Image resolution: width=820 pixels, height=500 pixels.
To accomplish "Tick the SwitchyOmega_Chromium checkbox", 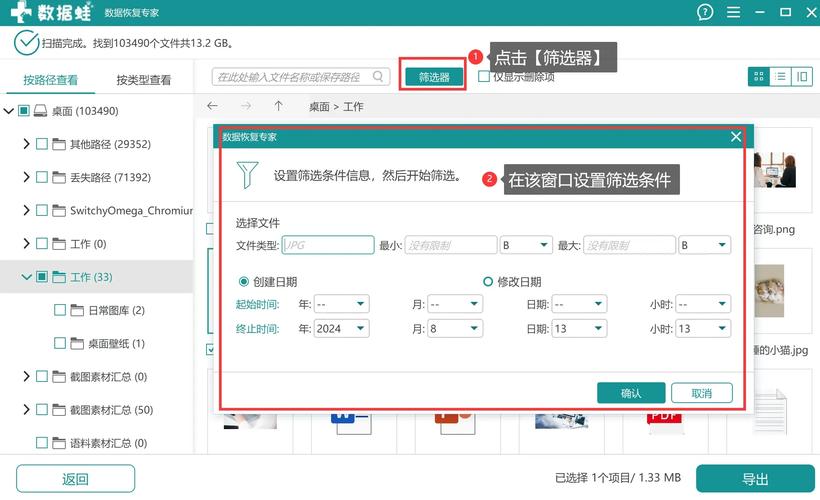I will [x=42, y=210].
